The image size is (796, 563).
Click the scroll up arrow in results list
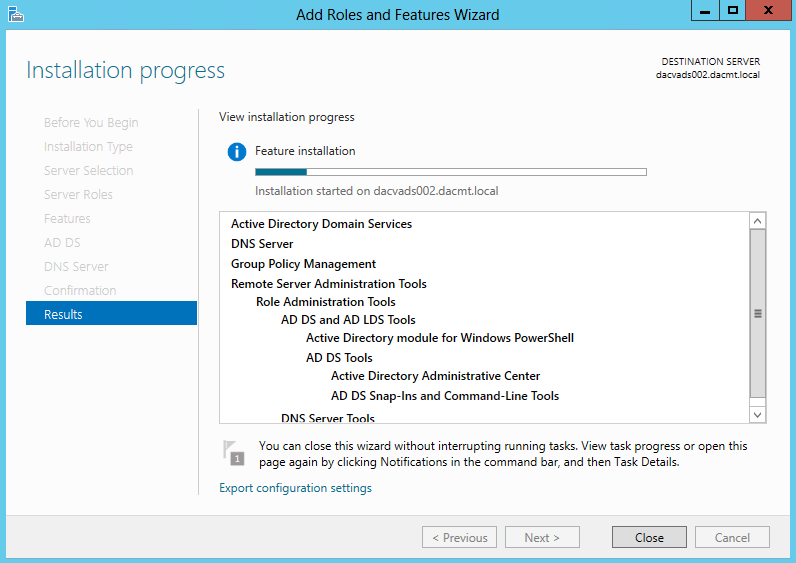[757, 221]
